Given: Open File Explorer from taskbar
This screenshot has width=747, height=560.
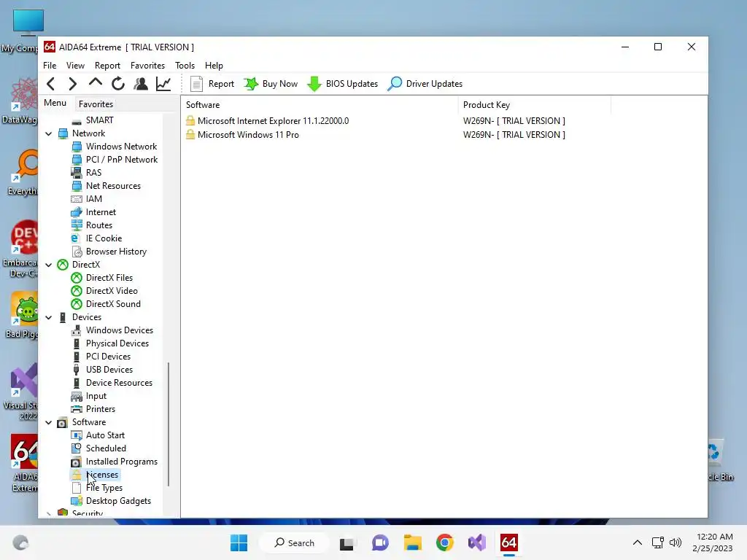Looking at the screenshot, I should (413, 542).
